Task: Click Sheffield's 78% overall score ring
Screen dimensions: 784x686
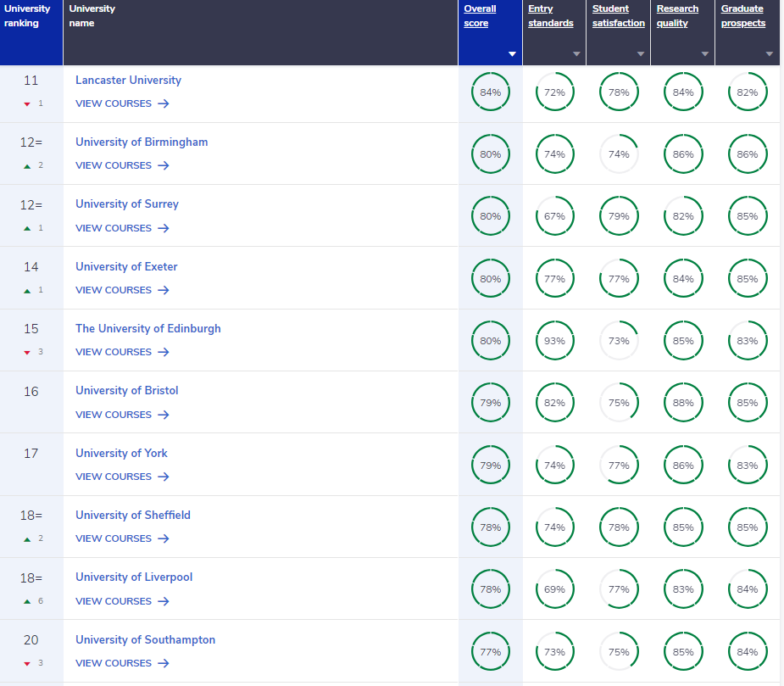Action: pos(491,527)
